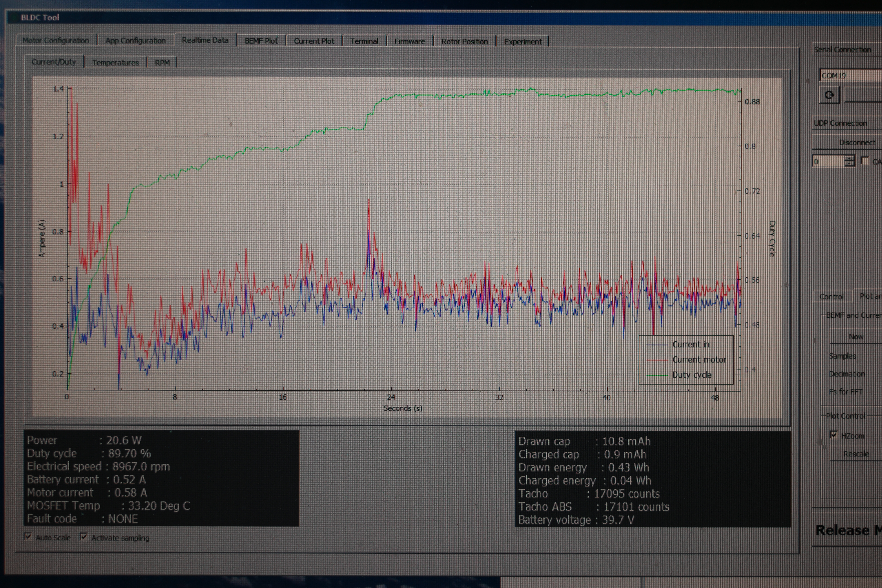
Task: Click the Seconds (s) axis label
Action: coord(403,408)
